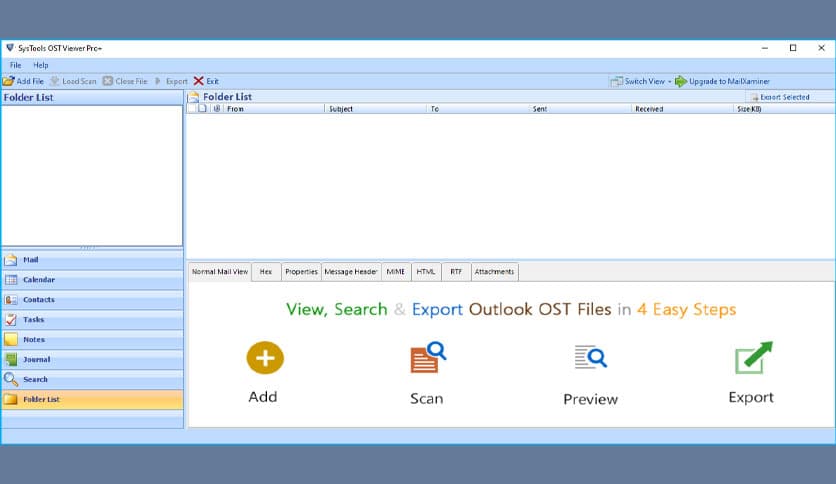Open the Message Header tab
The width and height of the screenshot is (836, 484).
coord(351,272)
